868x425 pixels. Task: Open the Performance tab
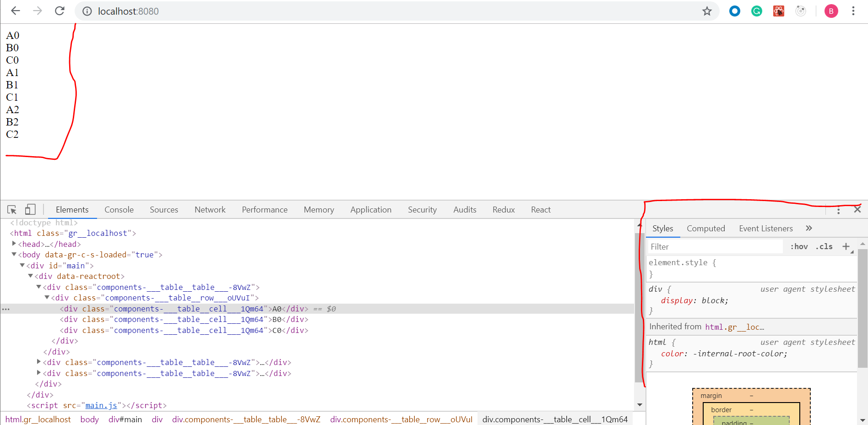click(x=265, y=210)
